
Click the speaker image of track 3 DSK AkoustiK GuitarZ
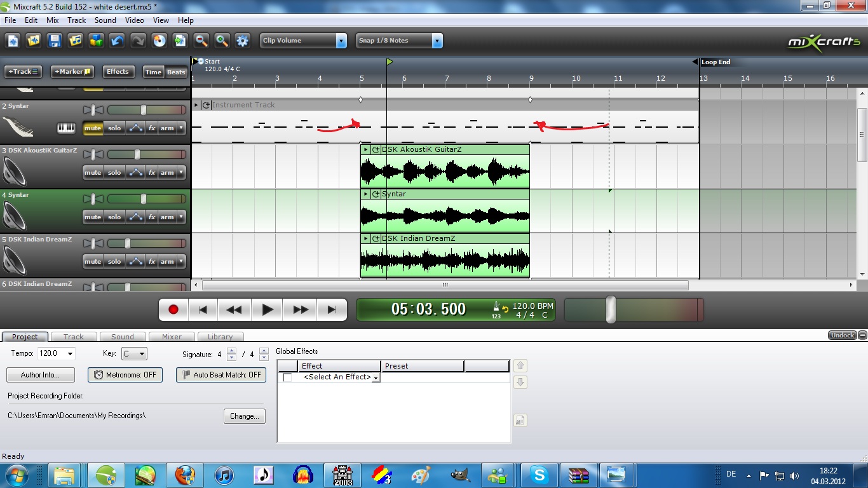pos(15,170)
